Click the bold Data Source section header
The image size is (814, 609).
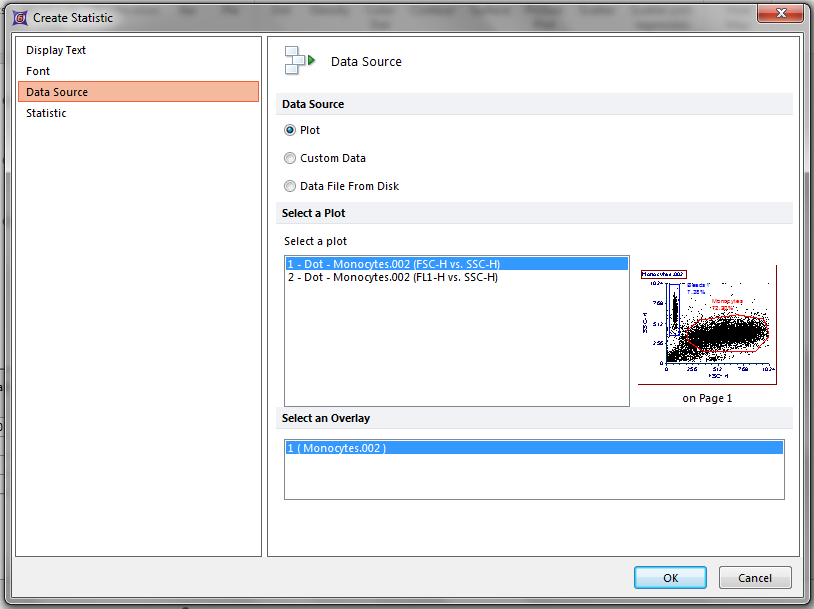pyautogui.click(x=313, y=104)
